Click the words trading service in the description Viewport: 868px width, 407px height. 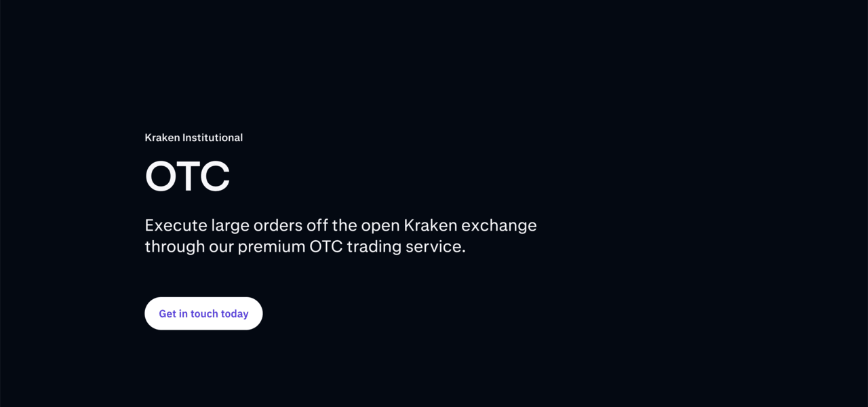tap(406, 246)
